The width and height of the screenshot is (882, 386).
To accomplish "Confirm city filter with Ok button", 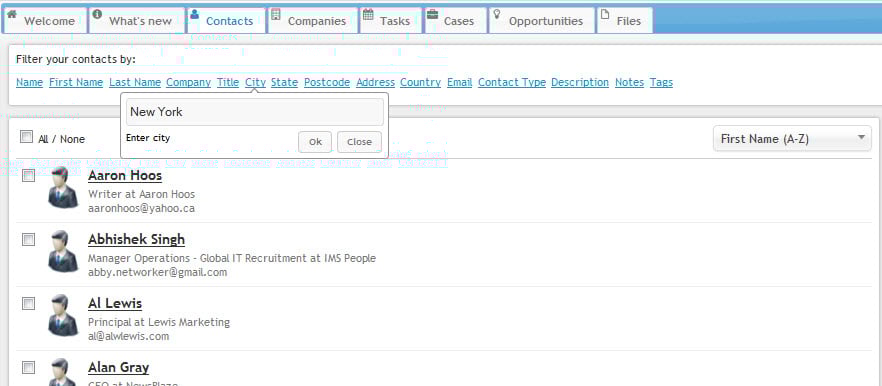I will tap(315, 142).
